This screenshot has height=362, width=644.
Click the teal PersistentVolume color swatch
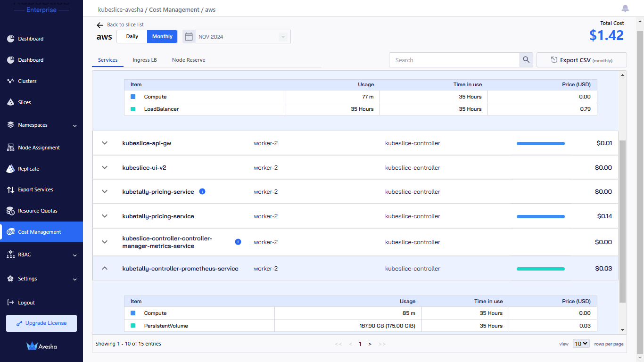[x=133, y=326]
